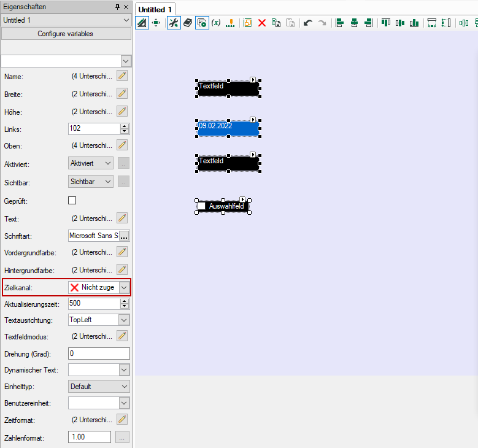
Task: Edit the Name property with pencil icon
Action: [x=122, y=76]
